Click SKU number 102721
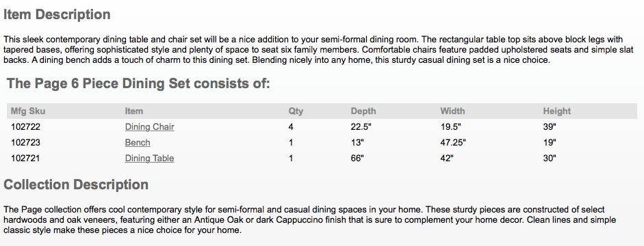Image resolution: width=644 pixels, height=246 pixels. (x=25, y=159)
